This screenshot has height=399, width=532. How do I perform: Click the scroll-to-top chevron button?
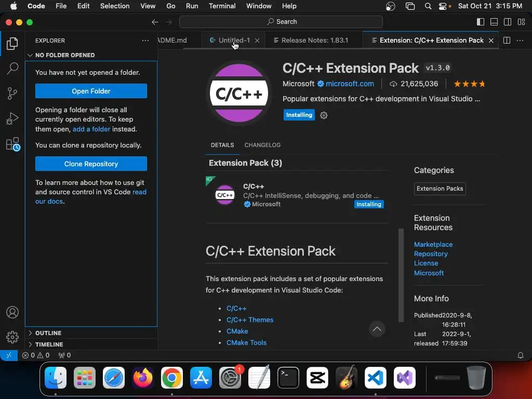[x=377, y=329]
